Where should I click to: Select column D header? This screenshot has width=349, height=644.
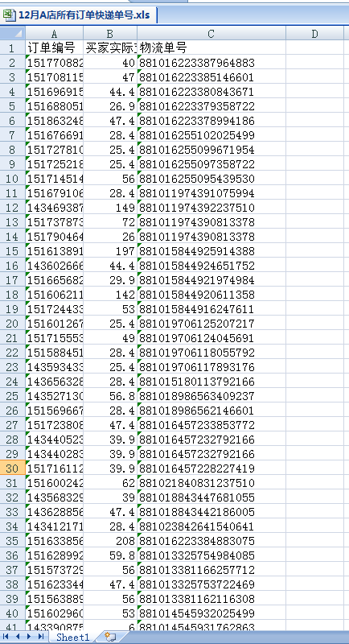[314, 34]
